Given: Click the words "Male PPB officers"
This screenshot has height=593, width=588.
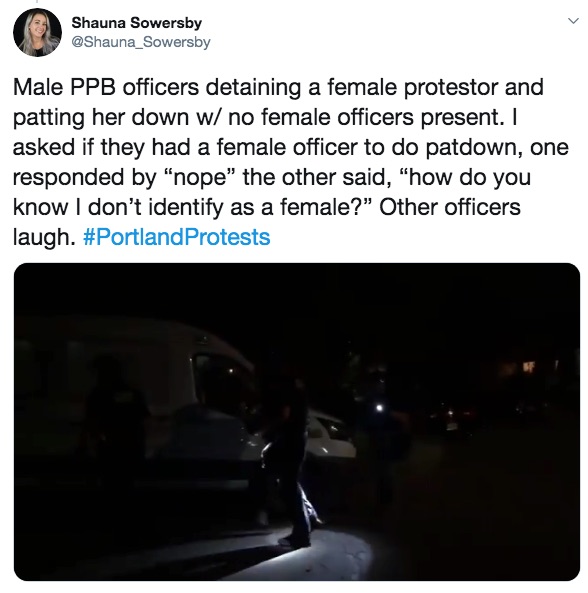Looking at the screenshot, I should (106, 87).
